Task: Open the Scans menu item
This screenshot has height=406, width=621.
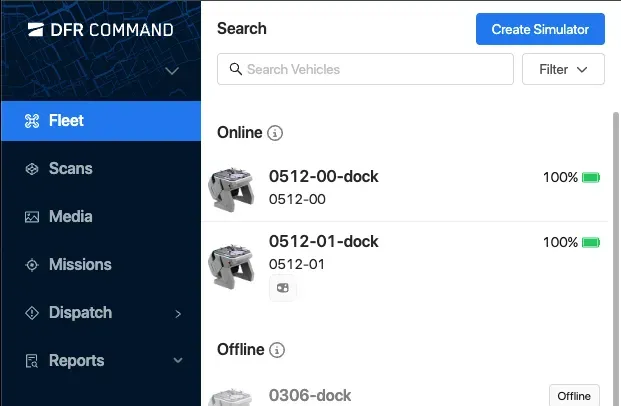Action: (x=71, y=169)
